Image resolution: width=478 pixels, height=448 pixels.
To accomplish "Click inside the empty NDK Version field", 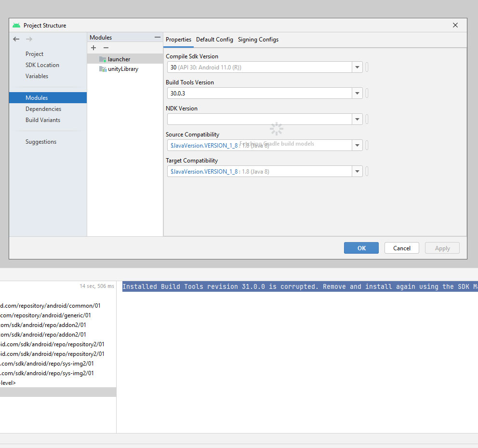I will pyautogui.click(x=260, y=119).
